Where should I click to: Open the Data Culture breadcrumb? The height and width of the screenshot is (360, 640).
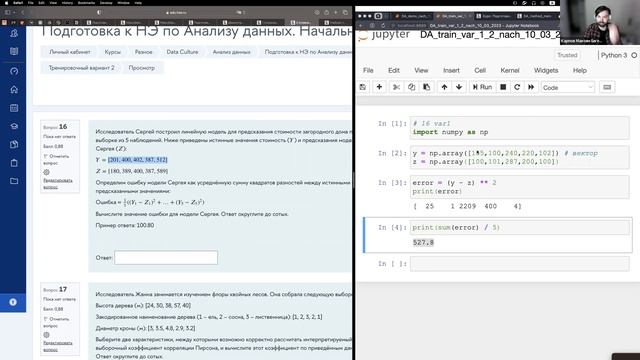182,52
